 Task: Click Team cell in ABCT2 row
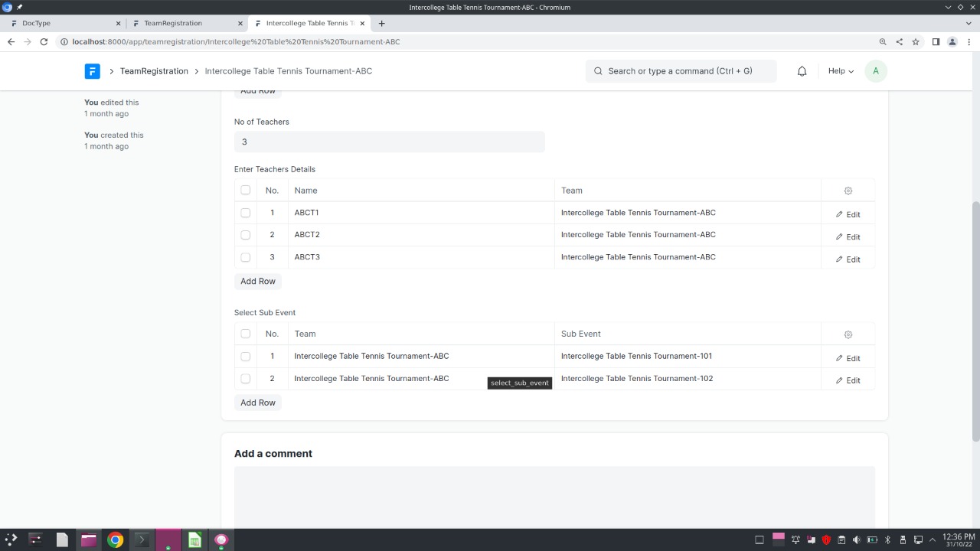coord(688,235)
